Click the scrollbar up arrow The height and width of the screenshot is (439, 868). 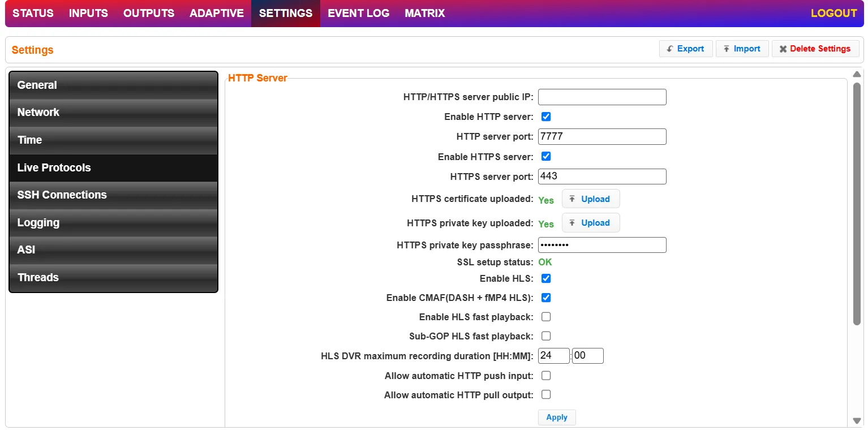pos(857,74)
